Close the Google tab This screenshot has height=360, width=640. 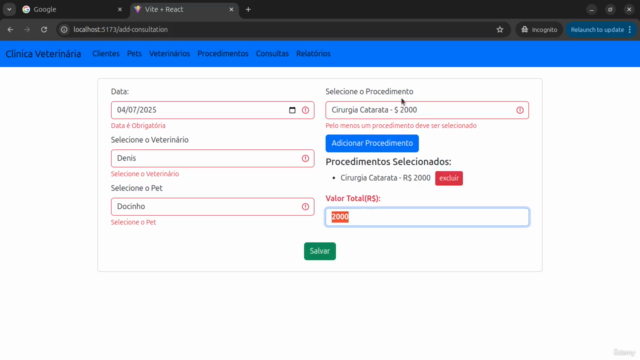(x=120, y=9)
